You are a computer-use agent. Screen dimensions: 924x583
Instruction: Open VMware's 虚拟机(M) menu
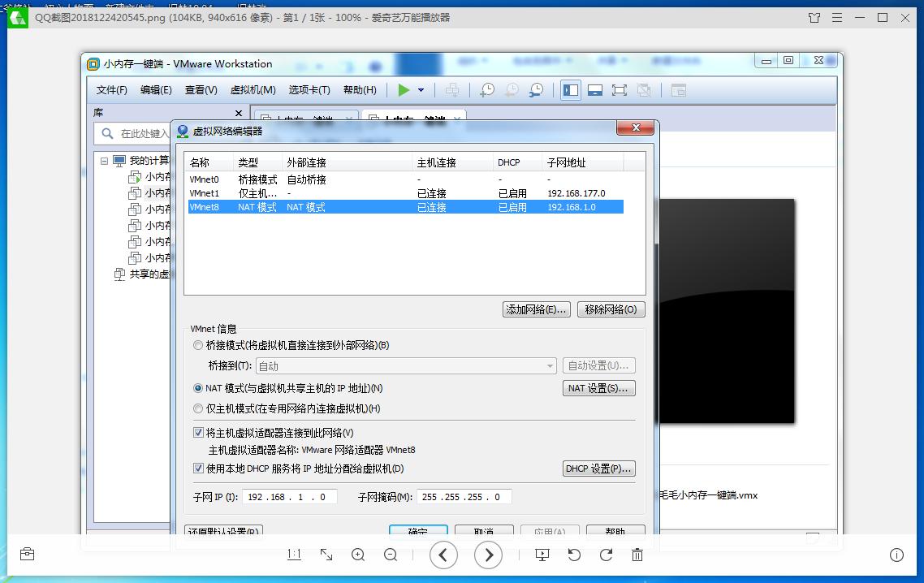pyautogui.click(x=253, y=90)
